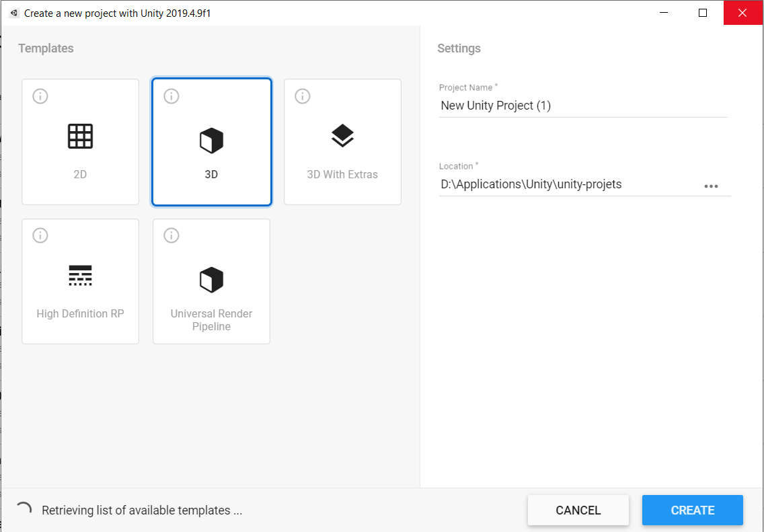Click the stacked layers icon of 3D With Extras
The image size is (764, 532).
pos(342,137)
